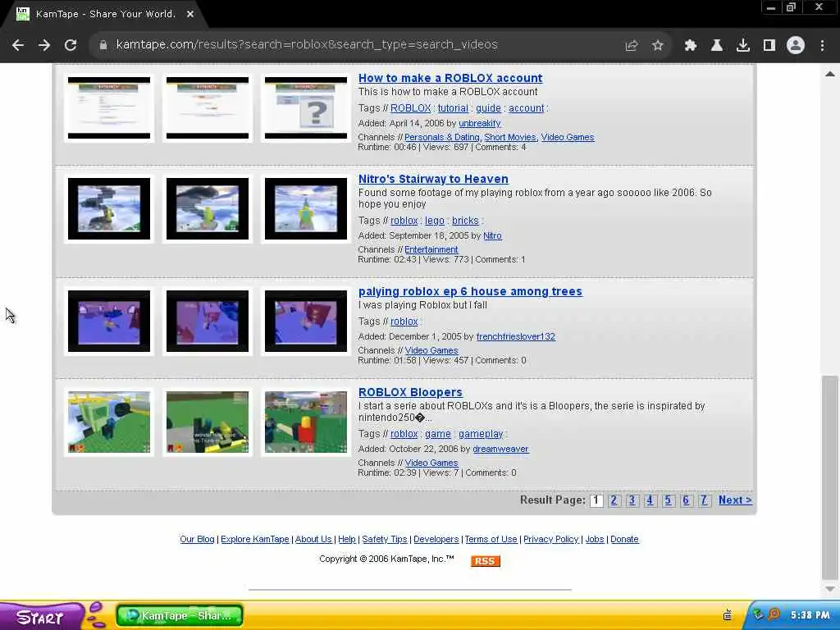Click question-mark thumbnail of ROBLOX account video
This screenshot has height=630, width=840.
point(306,107)
